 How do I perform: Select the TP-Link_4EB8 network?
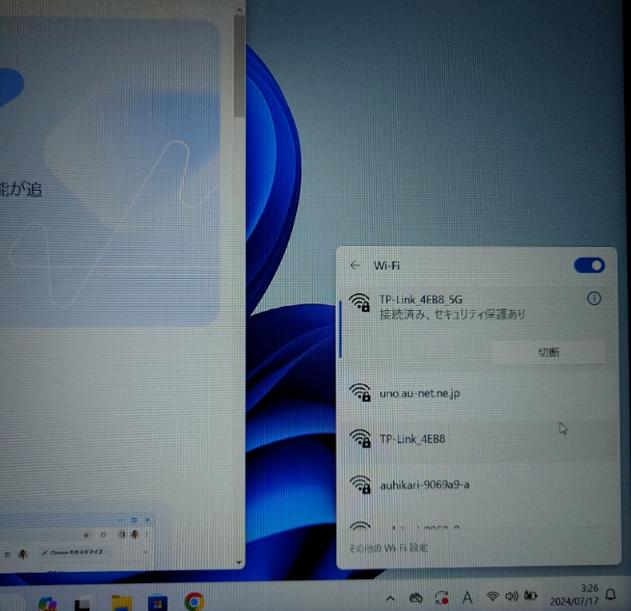click(478, 439)
